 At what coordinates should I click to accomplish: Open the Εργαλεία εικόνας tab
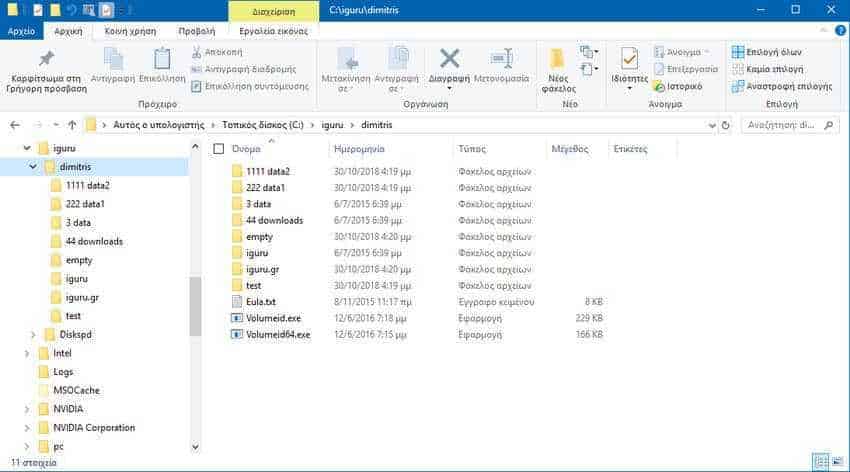coord(273,31)
